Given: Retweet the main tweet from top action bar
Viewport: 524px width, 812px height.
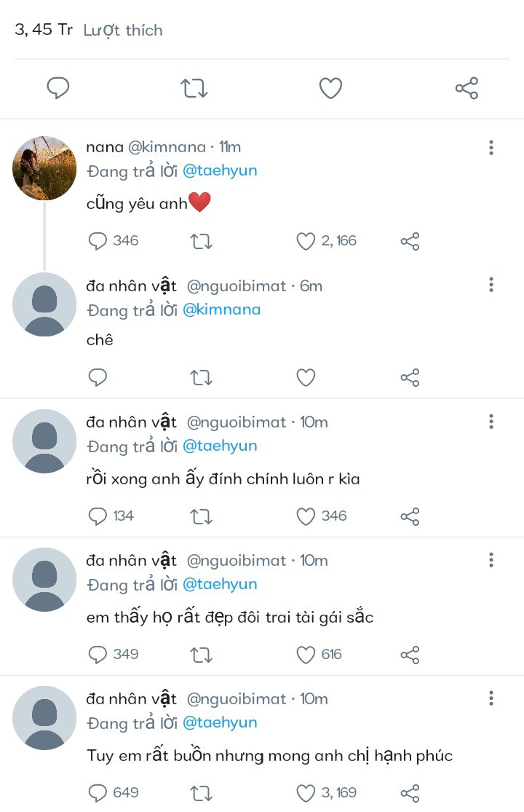Looking at the screenshot, I should (x=194, y=89).
